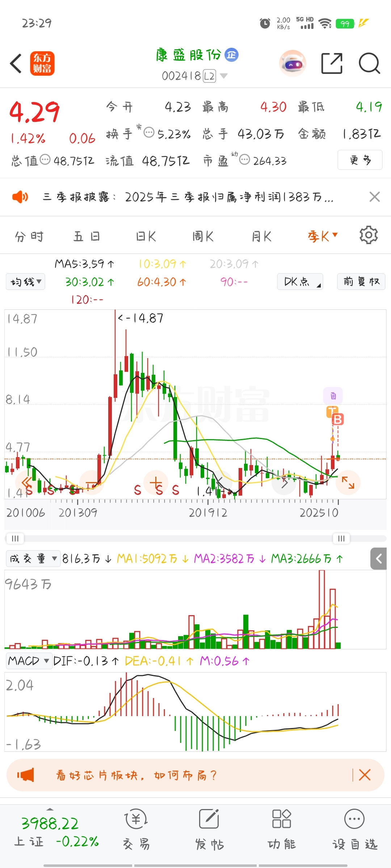Screen dimensions: 391x868
Task: Grab the right handle of chart range slider
Action: click(x=341, y=539)
